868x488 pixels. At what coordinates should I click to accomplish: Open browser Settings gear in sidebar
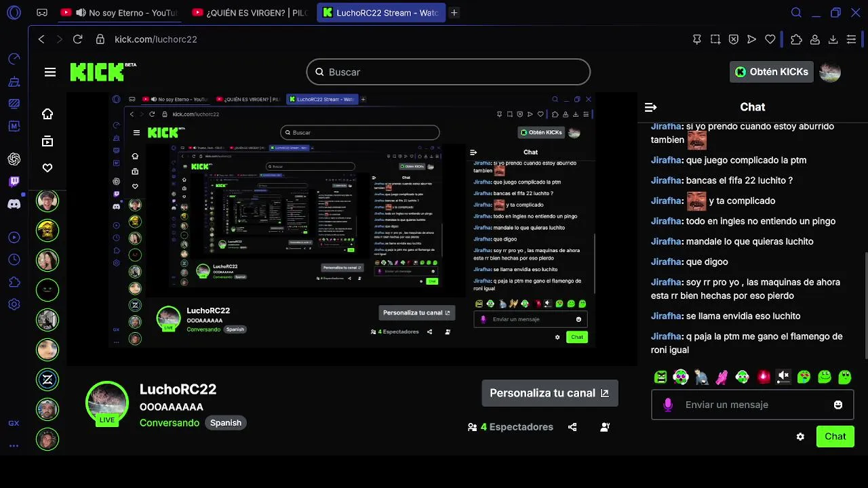tap(14, 304)
